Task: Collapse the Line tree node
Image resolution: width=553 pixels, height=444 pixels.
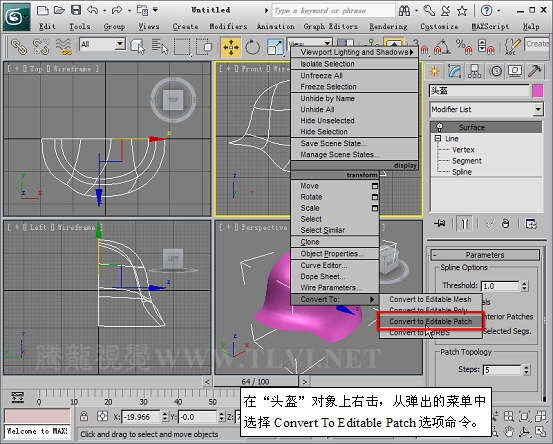Action: pyautogui.click(x=438, y=138)
